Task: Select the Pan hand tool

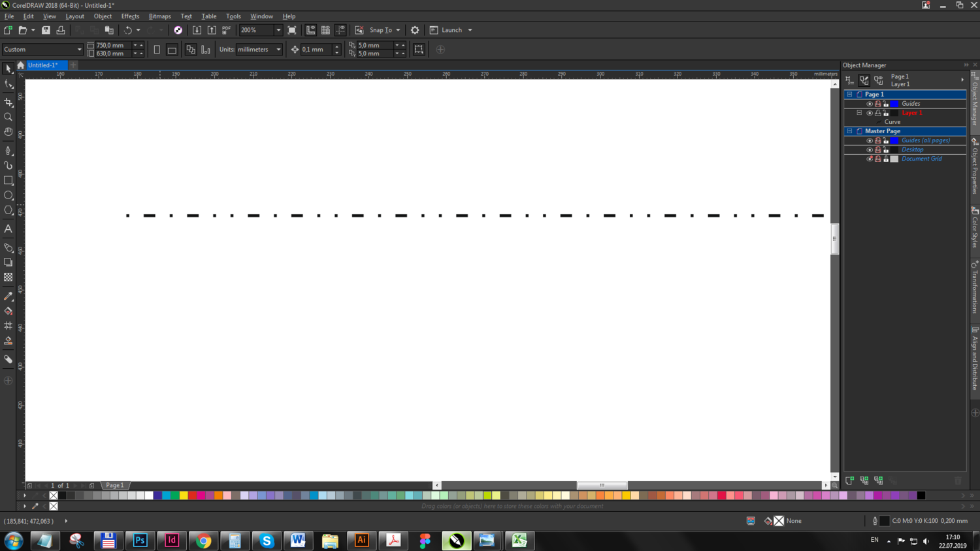Action: [8, 133]
